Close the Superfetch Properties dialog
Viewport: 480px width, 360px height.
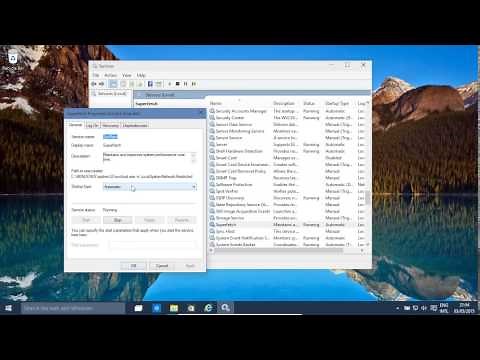[x=201, y=113]
